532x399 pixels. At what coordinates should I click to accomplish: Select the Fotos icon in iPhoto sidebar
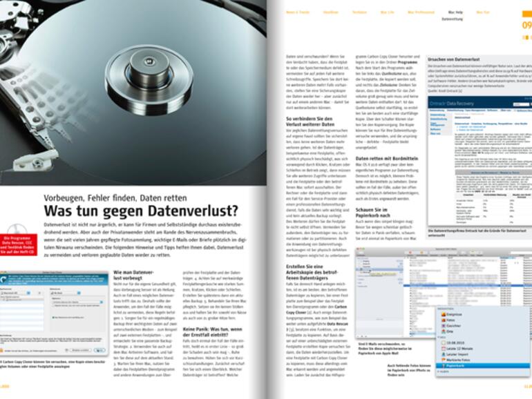click(x=443, y=320)
